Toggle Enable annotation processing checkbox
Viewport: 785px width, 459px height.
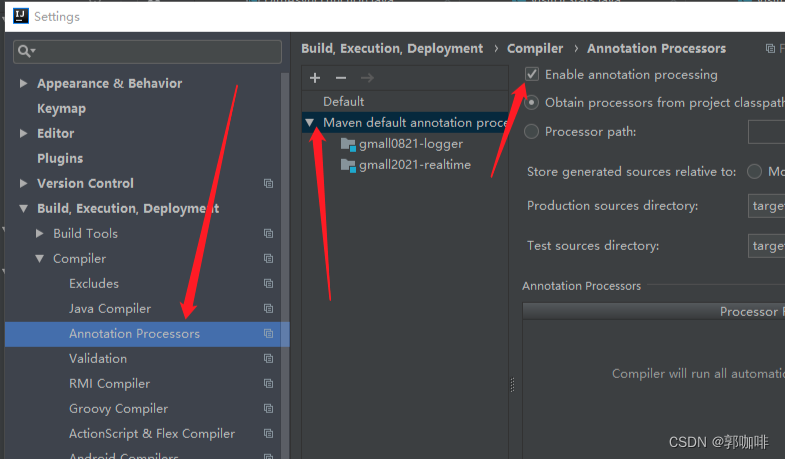click(x=532, y=75)
